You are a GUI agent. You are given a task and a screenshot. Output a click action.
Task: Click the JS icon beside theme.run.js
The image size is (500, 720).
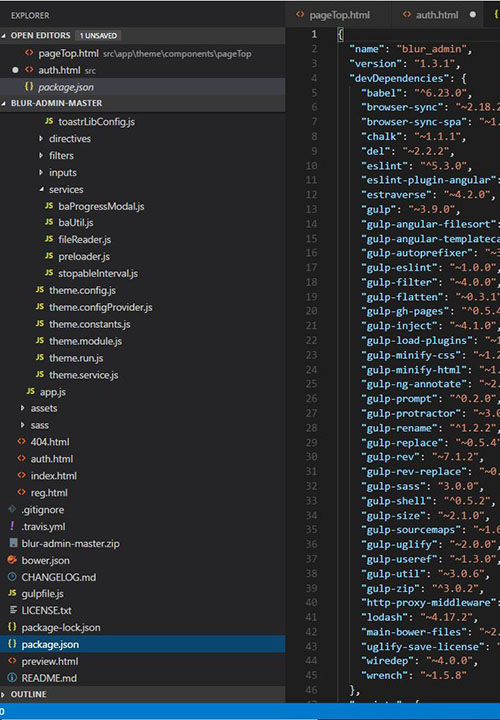(x=39, y=357)
